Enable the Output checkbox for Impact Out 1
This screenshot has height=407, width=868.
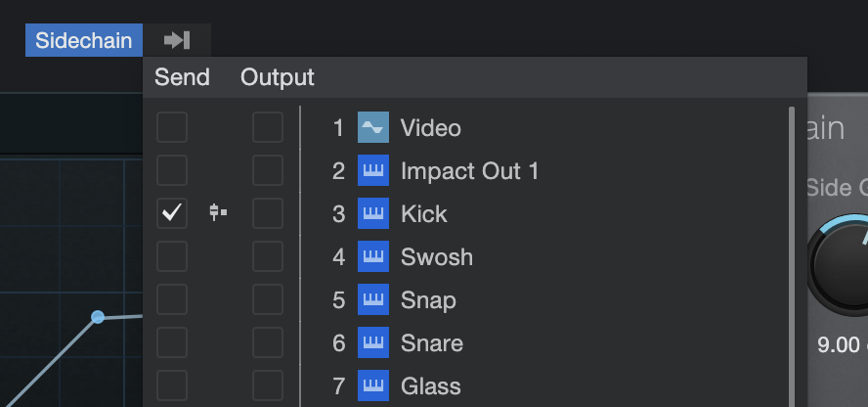[x=268, y=170]
